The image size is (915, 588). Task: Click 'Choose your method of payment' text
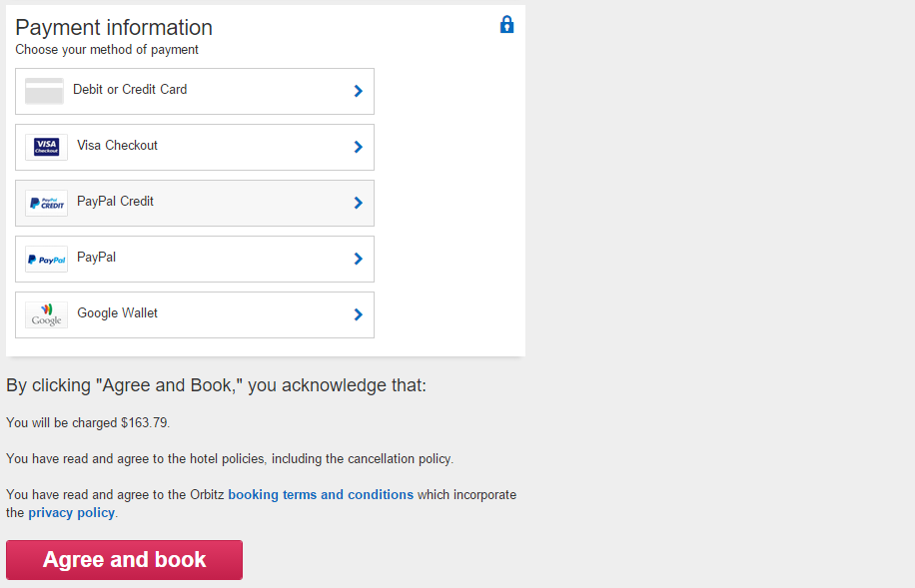pyautogui.click(x=107, y=50)
